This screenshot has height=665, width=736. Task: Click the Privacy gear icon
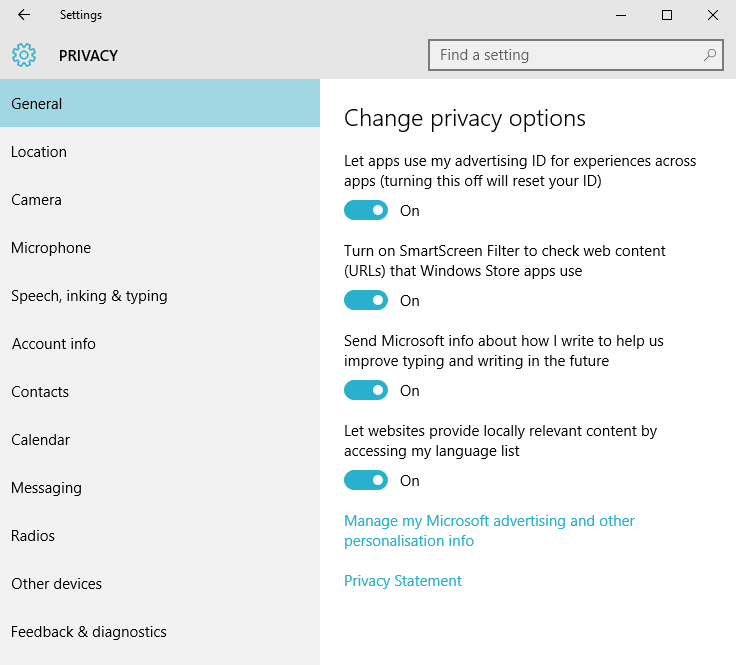(24, 55)
